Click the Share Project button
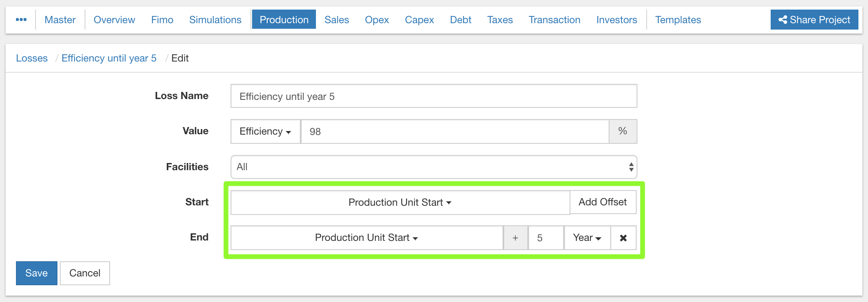 [x=814, y=20]
